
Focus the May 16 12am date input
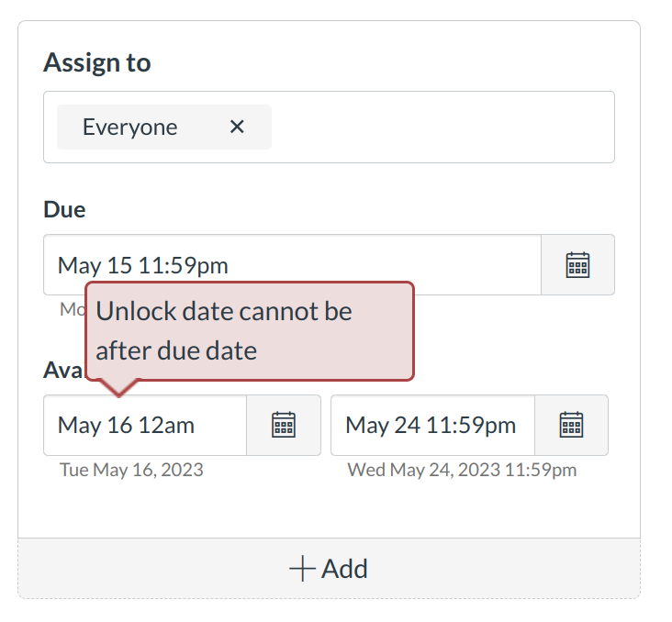coord(145,425)
